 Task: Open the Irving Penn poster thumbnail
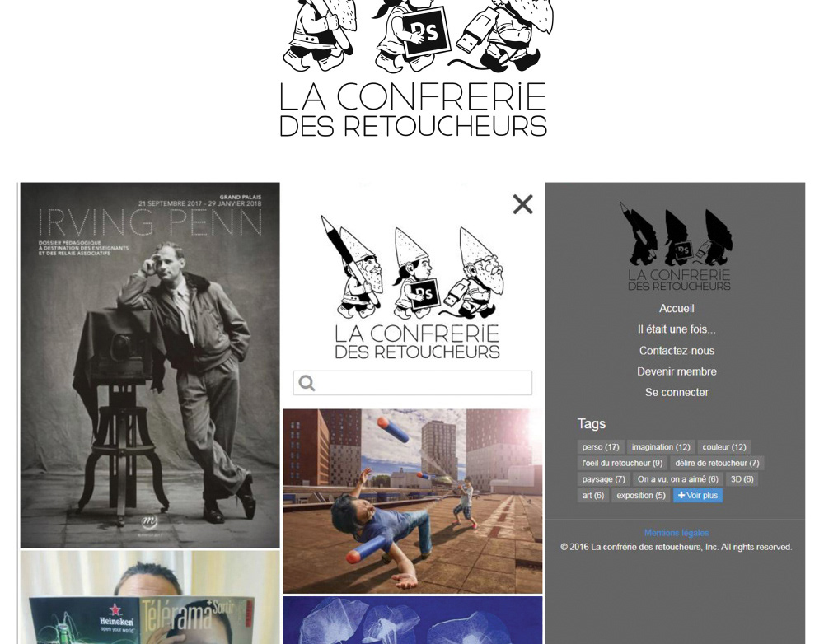pos(150,365)
